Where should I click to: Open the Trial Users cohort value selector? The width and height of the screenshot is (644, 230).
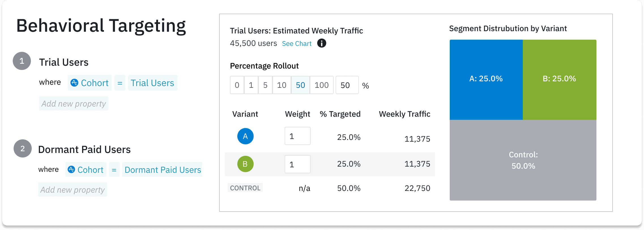(x=152, y=83)
